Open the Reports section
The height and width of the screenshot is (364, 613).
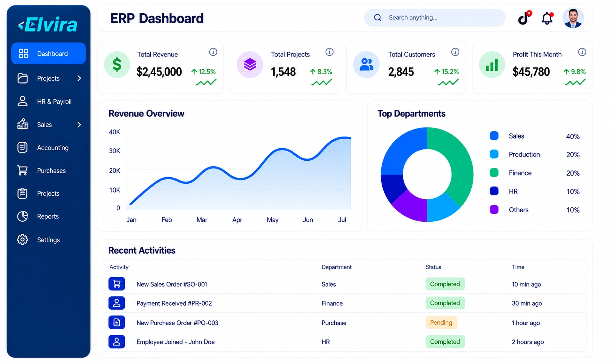tap(49, 216)
